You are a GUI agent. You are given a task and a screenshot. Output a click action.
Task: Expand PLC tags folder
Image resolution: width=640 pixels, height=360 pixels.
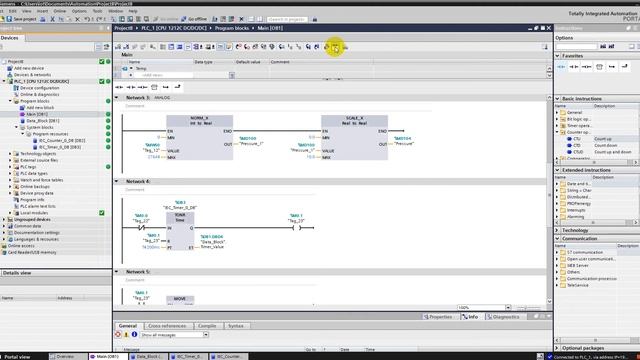10,167
